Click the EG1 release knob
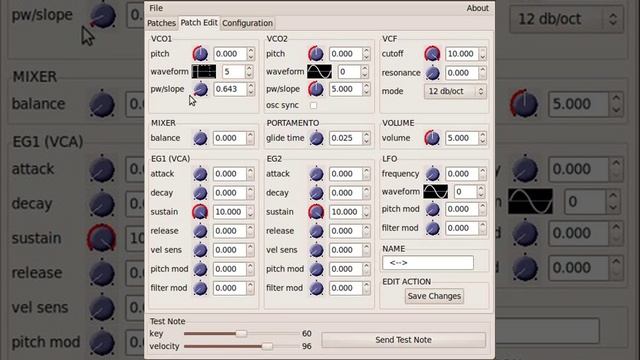This screenshot has width=640, height=360. coord(200,231)
